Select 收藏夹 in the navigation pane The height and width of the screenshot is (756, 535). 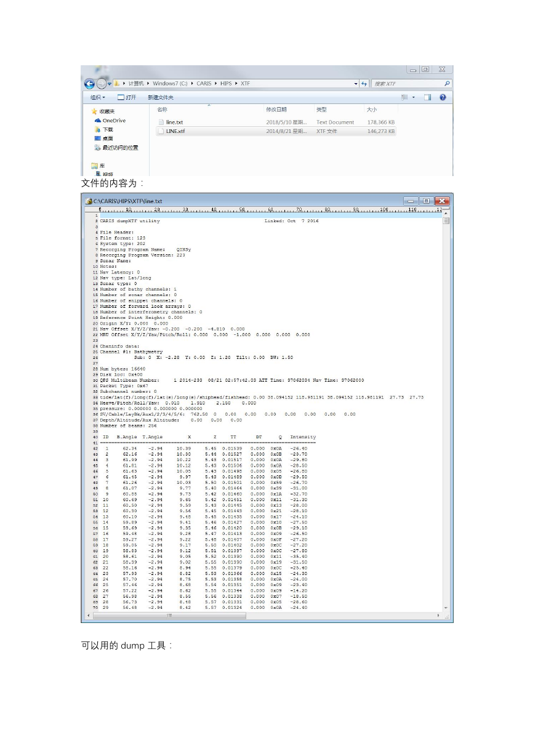(103, 111)
